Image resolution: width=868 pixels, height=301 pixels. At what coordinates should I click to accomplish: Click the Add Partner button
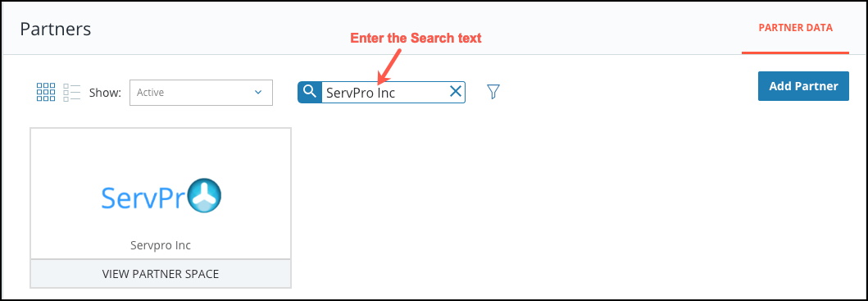coord(803,86)
